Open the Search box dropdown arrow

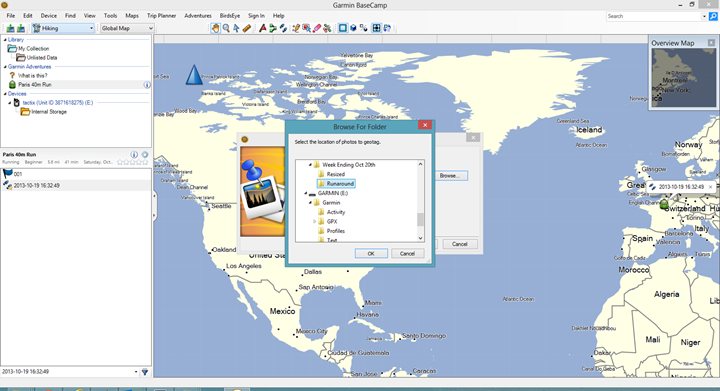pos(704,17)
